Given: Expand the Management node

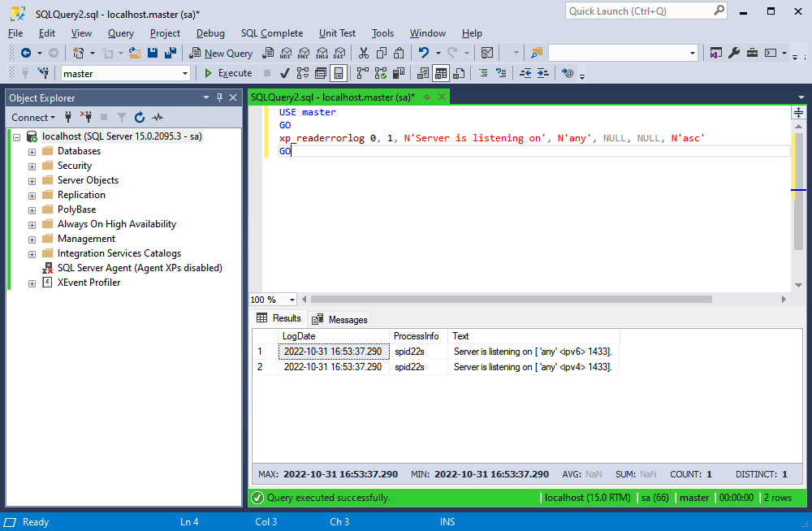Looking at the screenshot, I should (32, 240).
